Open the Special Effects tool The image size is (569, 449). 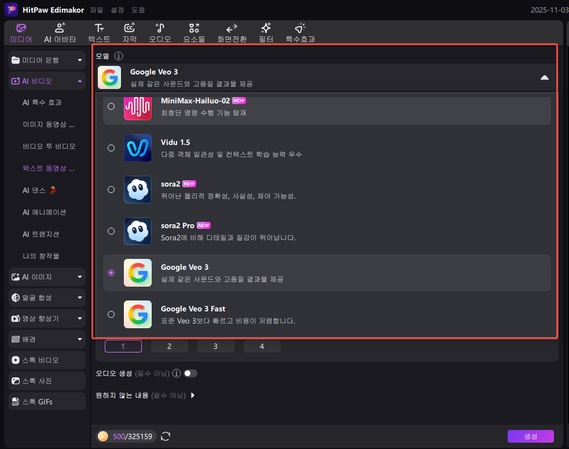pyautogui.click(x=300, y=33)
